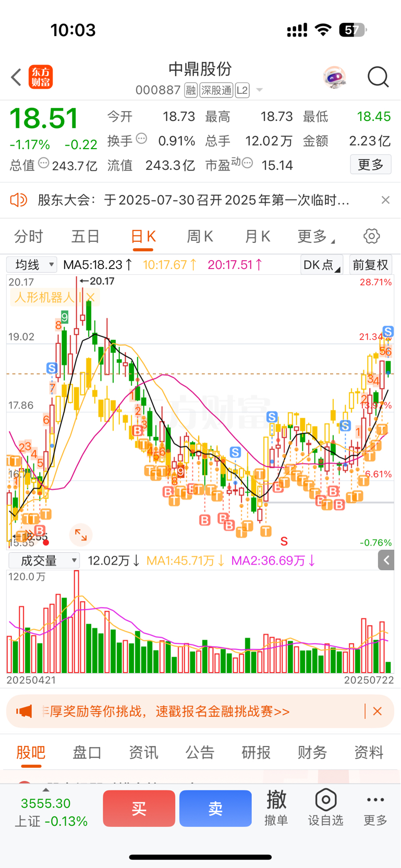Tap the 撤单 cancel order icon
This screenshot has width=401, height=868.
pyautogui.click(x=276, y=808)
